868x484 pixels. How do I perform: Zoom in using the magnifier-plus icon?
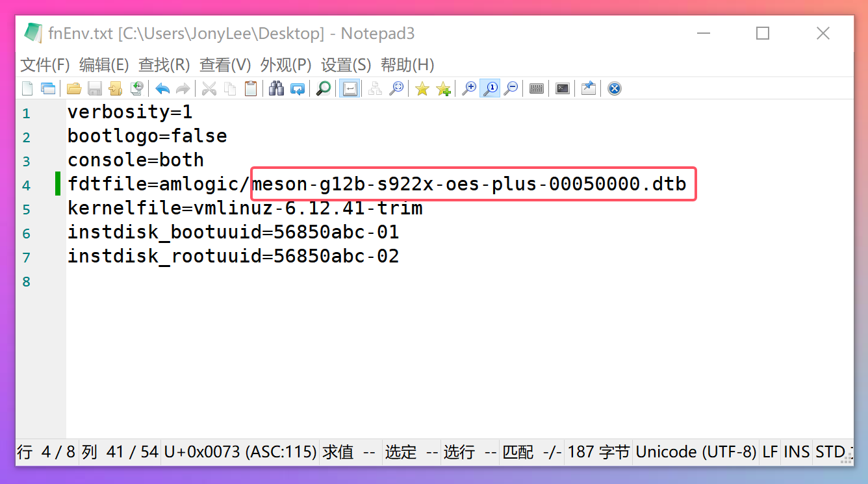pos(469,88)
